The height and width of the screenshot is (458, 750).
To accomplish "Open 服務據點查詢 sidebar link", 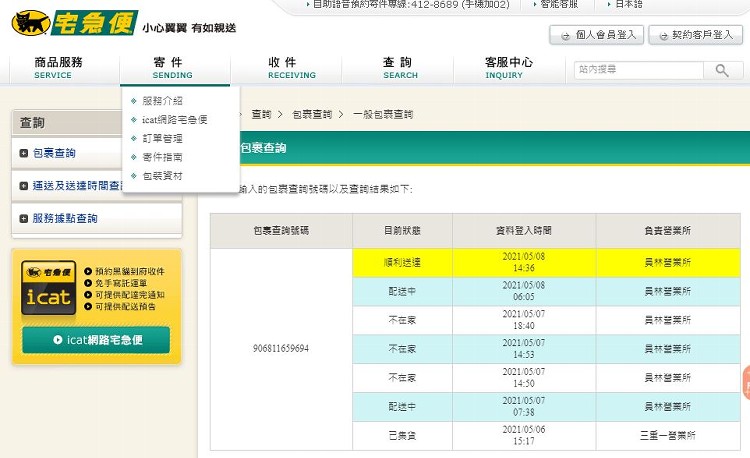I will (65, 218).
